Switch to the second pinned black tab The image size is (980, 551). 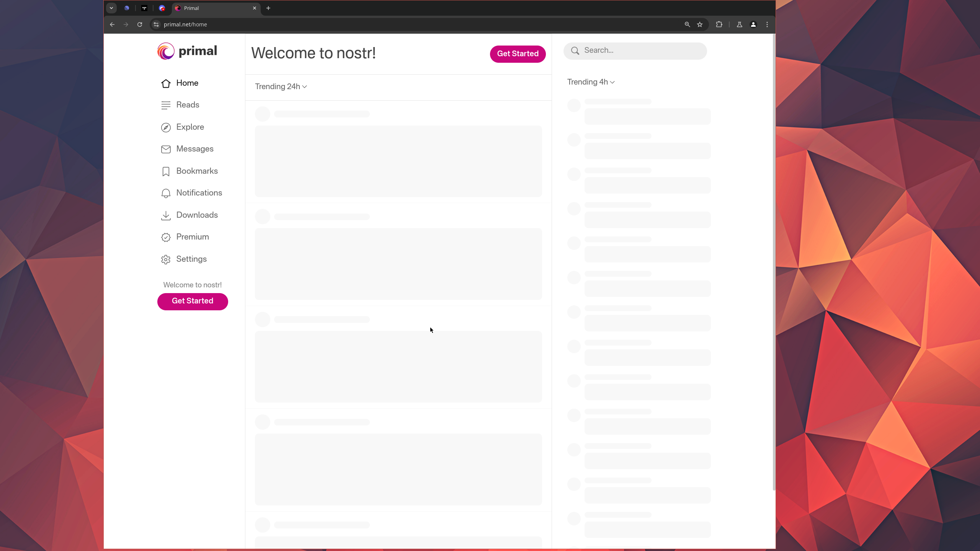pos(144,8)
